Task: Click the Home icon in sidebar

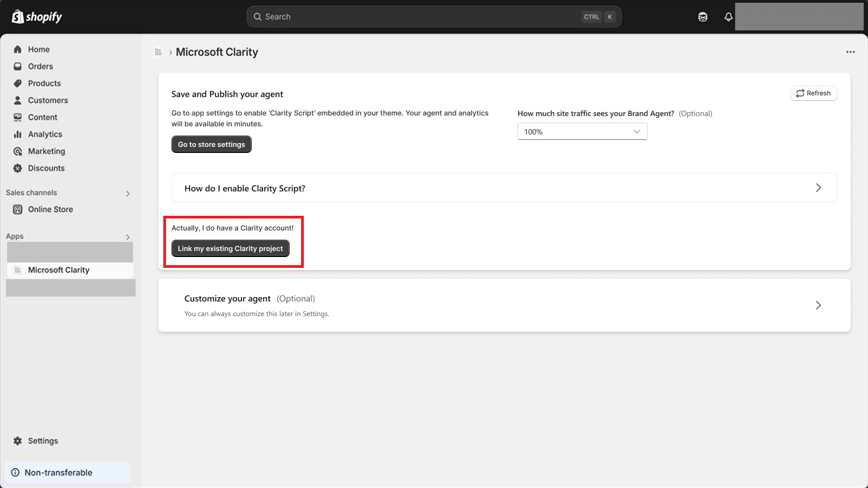Action: [x=17, y=49]
